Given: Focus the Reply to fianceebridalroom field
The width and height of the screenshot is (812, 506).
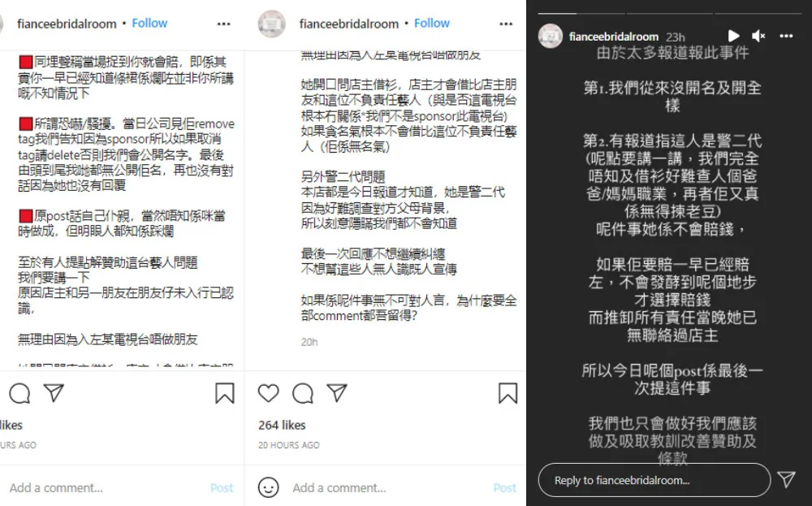Looking at the screenshot, I should click(x=654, y=480).
